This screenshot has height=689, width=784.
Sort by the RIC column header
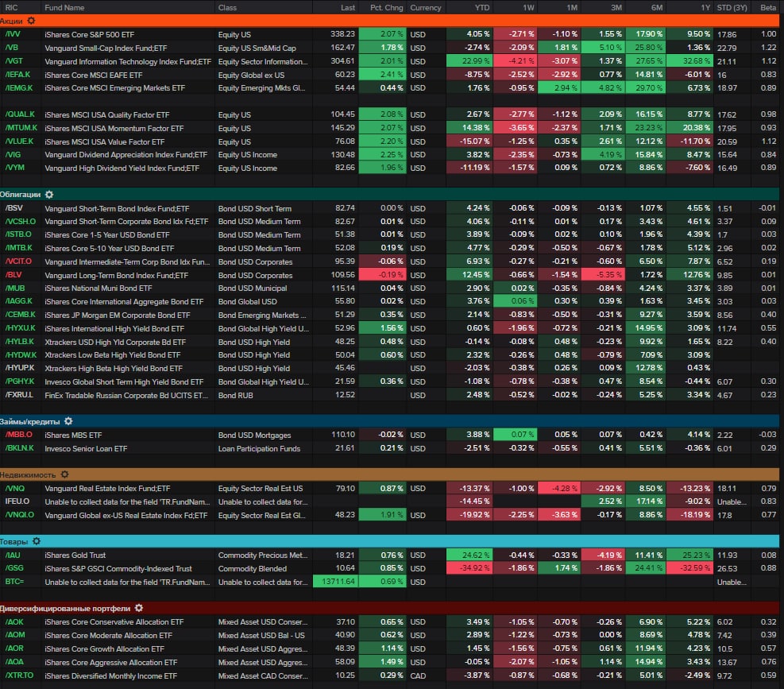[11, 7]
